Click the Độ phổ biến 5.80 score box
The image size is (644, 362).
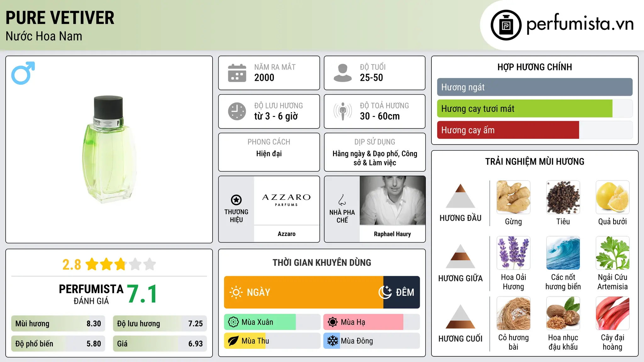click(x=58, y=343)
